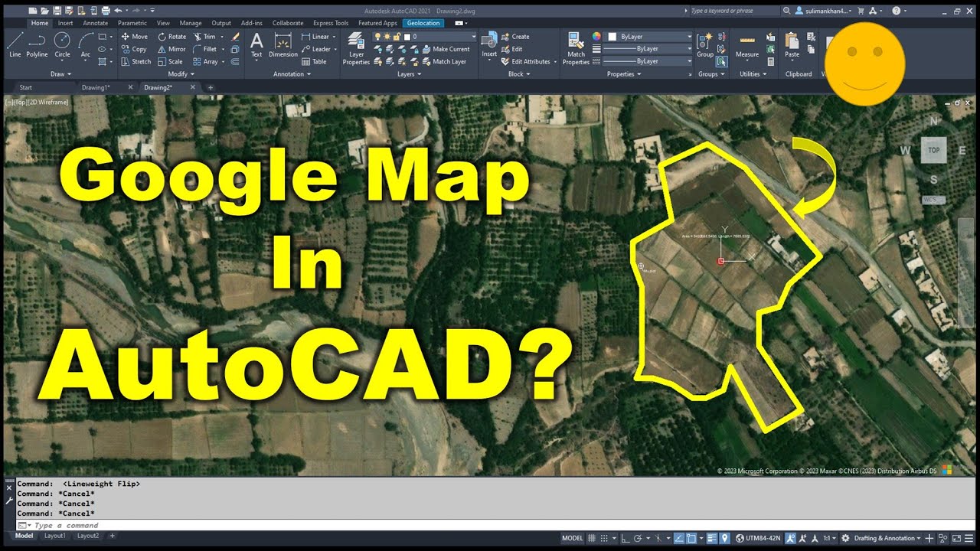980x551 pixels.
Task: Expand the Layers panel
Action: tap(409, 74)
